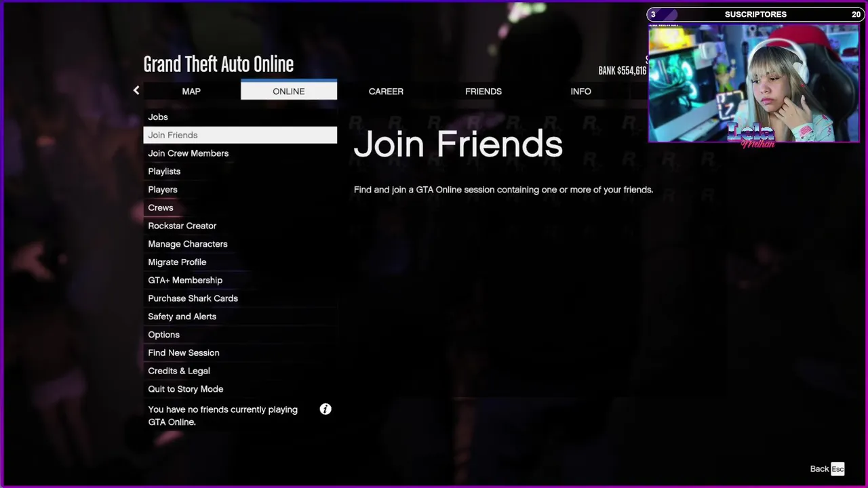Image resolution: width=868 pixels, height=488 pixels.
Task: Select Join Friends in the list
Action: tap(240, 135)
